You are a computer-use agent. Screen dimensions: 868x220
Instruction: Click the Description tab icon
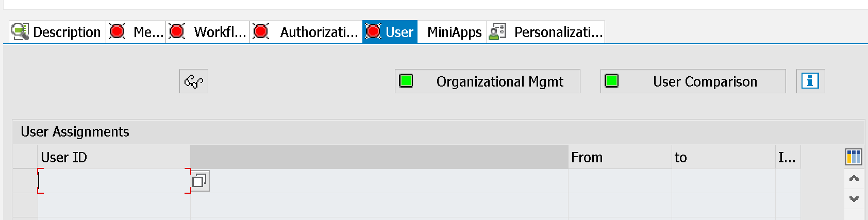click(x=20, y=32)
